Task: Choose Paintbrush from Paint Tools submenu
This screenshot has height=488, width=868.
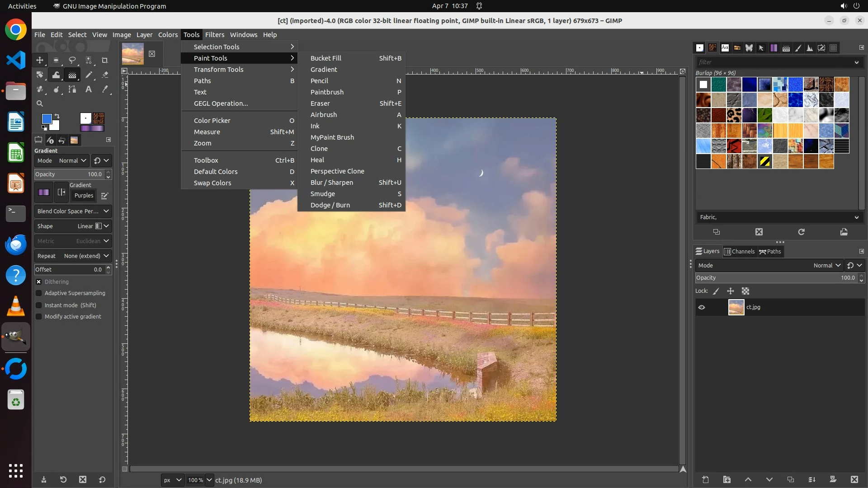Action: pyautogui.click(x=327, y=92)
